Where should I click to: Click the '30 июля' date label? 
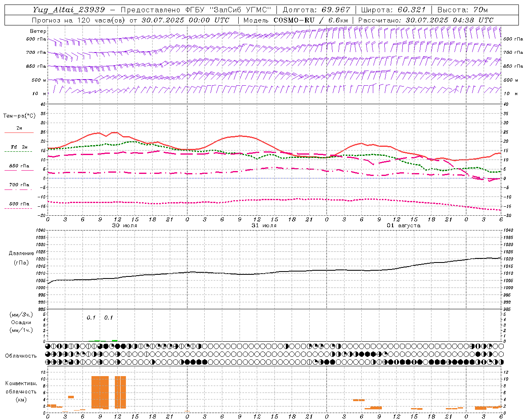(125, 226)
